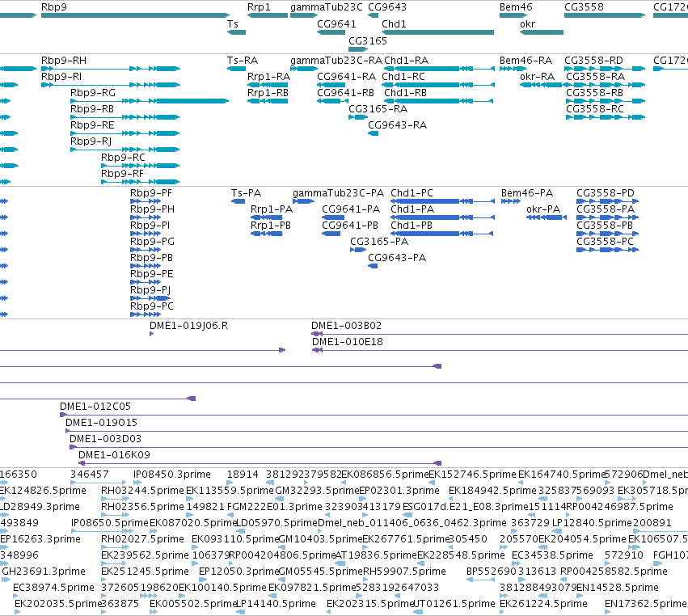Click the Rbp9-RJ transcript label
The image size is (688, 616).
(91, 141)
